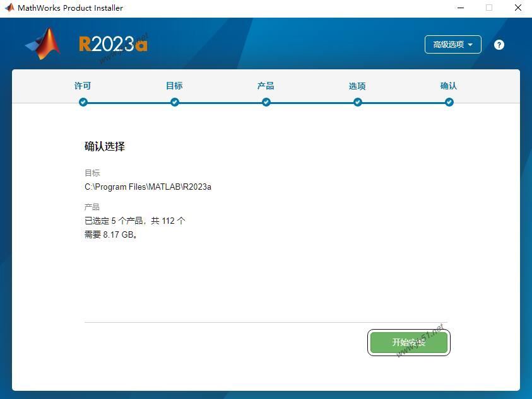Minimize the MathWorks Product Installer window

[461, 8]
